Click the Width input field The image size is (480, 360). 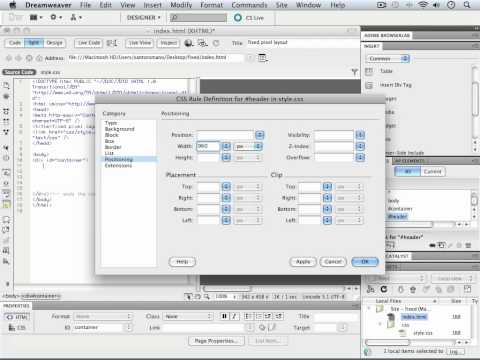pos(208,146)
